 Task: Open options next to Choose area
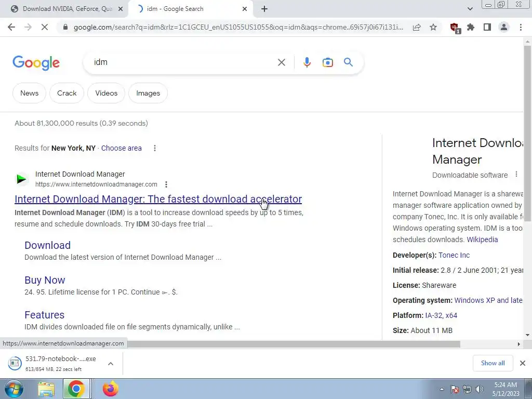[x=155, y=148]
